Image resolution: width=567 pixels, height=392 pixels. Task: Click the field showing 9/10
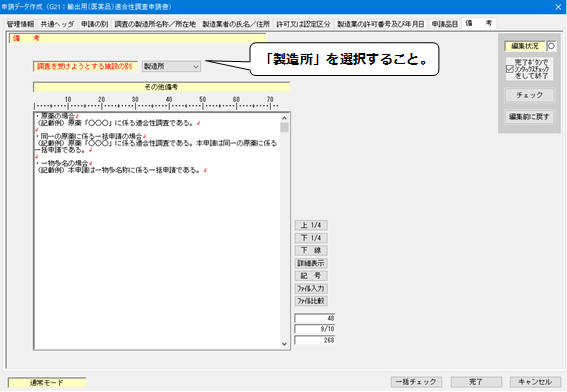[315, 329]
